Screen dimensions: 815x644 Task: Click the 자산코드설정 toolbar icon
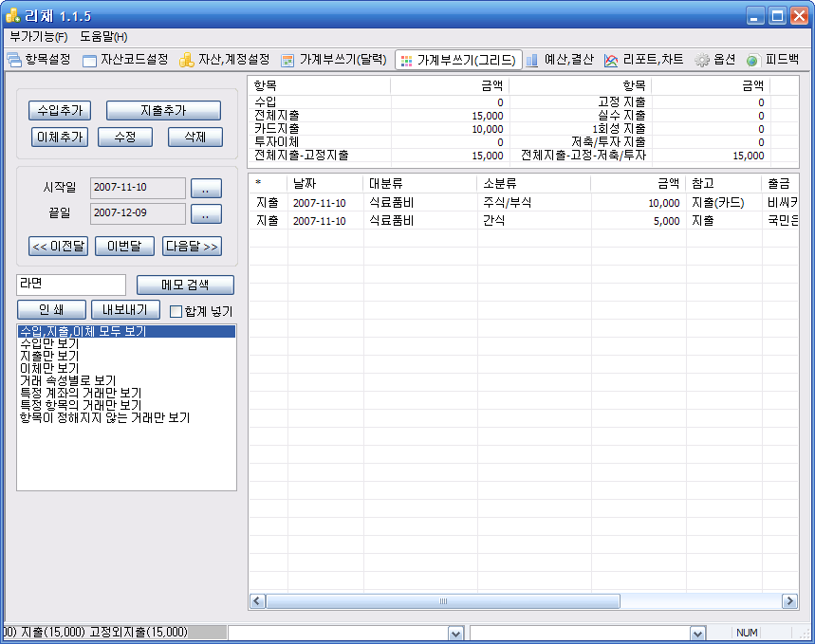(x=90, y=60)
